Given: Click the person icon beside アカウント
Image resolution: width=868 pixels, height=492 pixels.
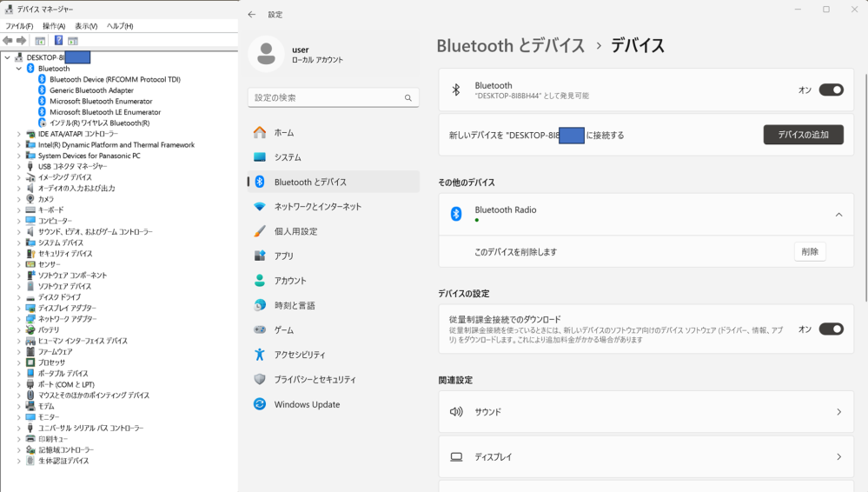Looking at the screenshot, I should 260,281.
